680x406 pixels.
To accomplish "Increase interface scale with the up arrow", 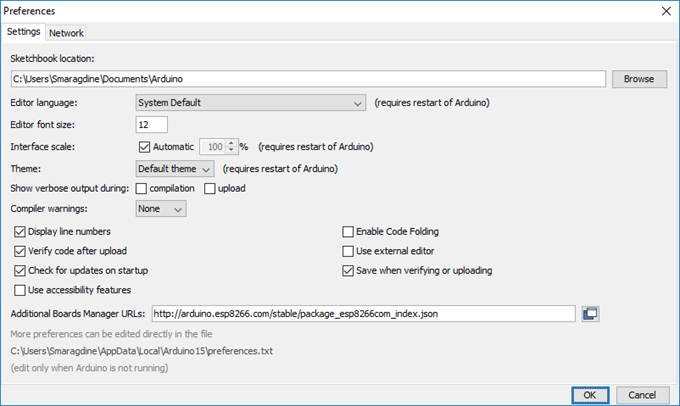I will [231, 143].
